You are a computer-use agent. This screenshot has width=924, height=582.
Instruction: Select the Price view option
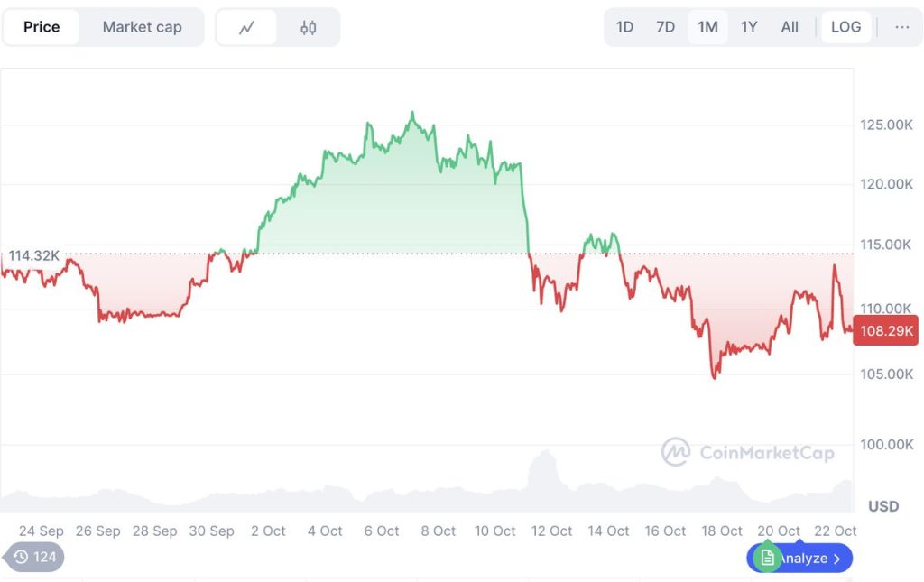point(41,27)
